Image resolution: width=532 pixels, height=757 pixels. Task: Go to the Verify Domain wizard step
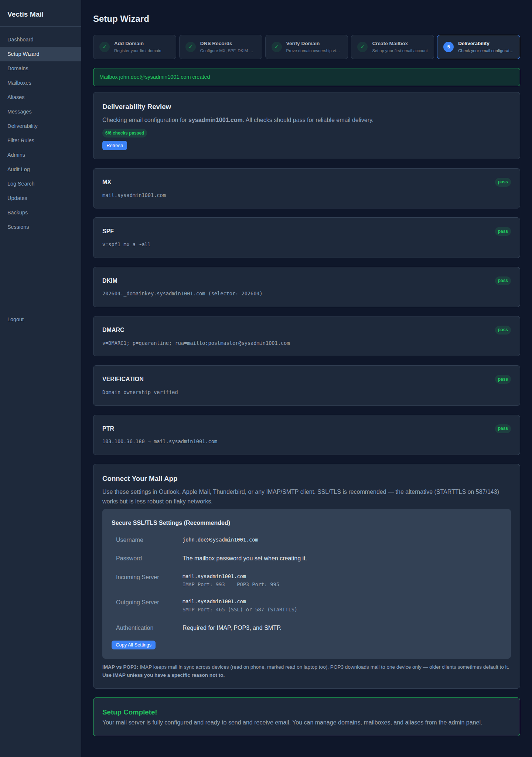pos(307,47)
